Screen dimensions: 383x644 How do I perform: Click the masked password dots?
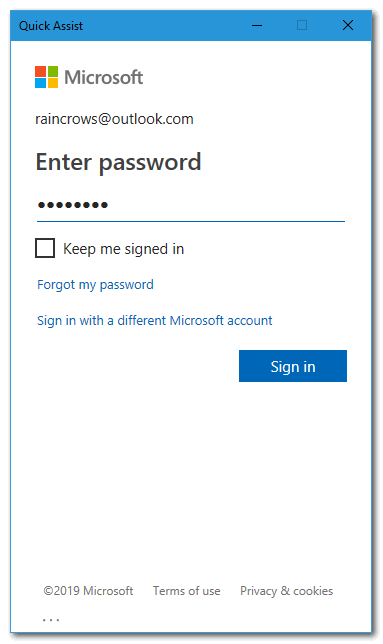point(73,205)
